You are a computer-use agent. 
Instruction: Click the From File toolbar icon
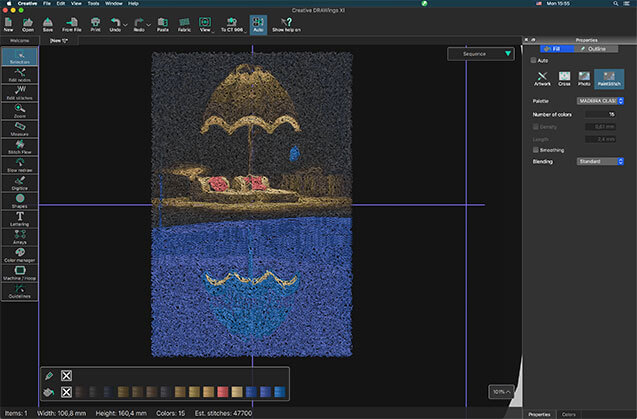[x=72, y=25]
